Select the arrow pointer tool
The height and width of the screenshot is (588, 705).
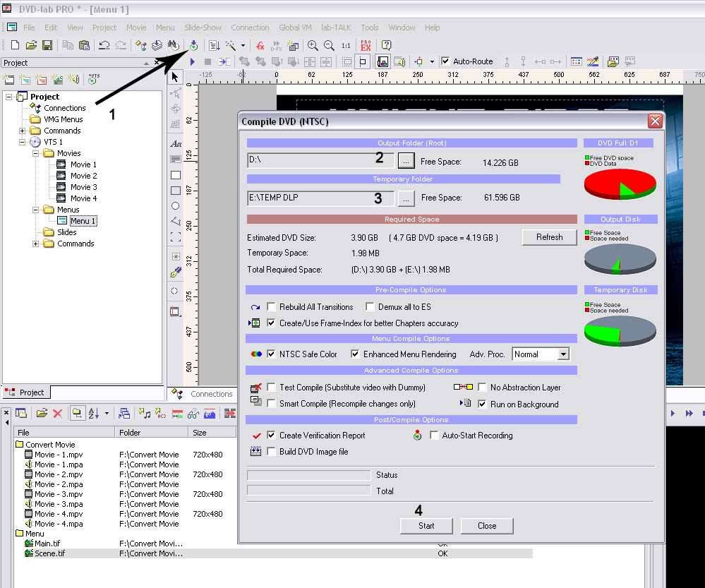(x=175, y=77)
